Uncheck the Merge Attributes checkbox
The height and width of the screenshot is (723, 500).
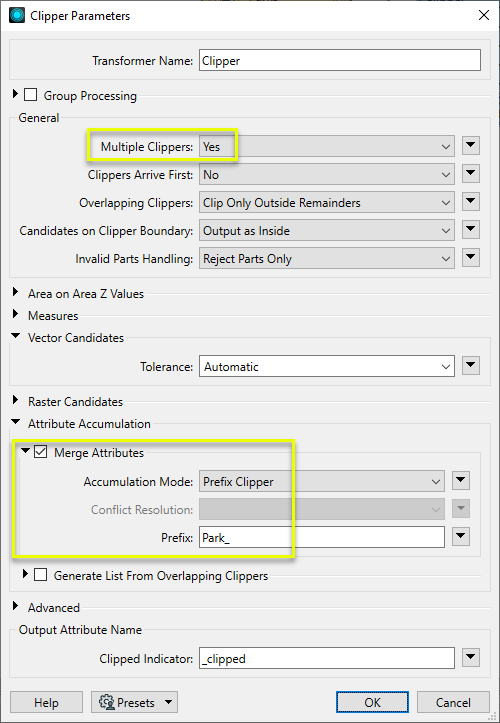pyautogui.click(x=41, y=452)
